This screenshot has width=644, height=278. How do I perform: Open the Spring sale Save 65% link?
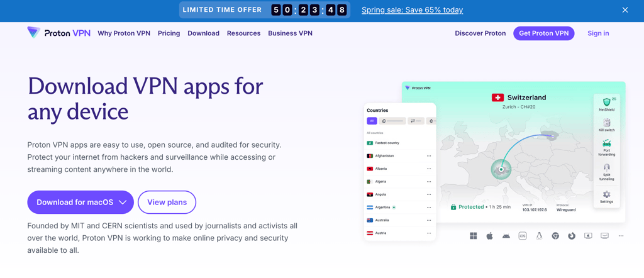413,10
